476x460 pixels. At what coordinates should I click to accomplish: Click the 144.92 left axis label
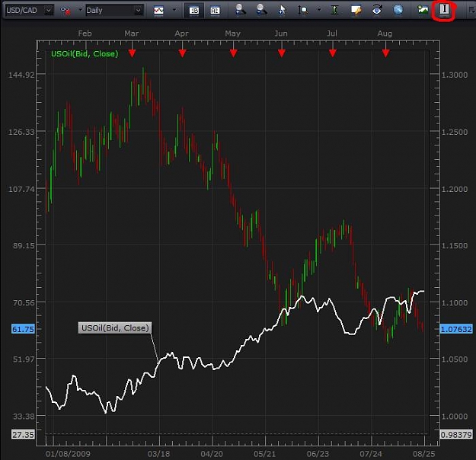[x=21, y=75]
